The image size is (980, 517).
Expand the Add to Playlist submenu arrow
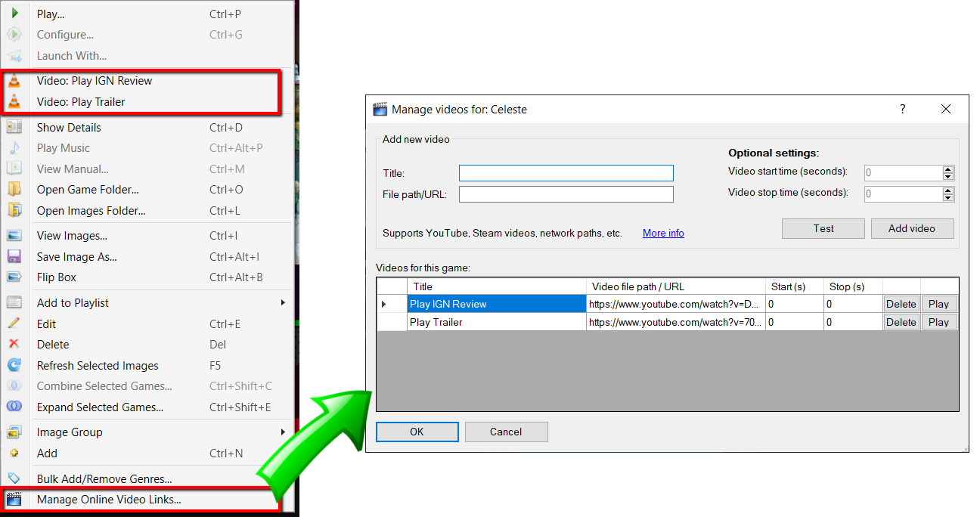[283, 303]
